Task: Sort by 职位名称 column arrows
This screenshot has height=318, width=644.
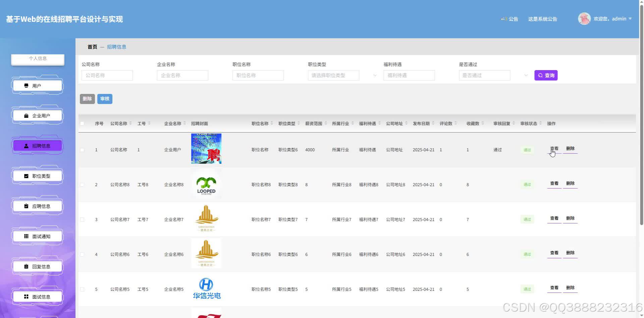Action: [x=272, y=123]
